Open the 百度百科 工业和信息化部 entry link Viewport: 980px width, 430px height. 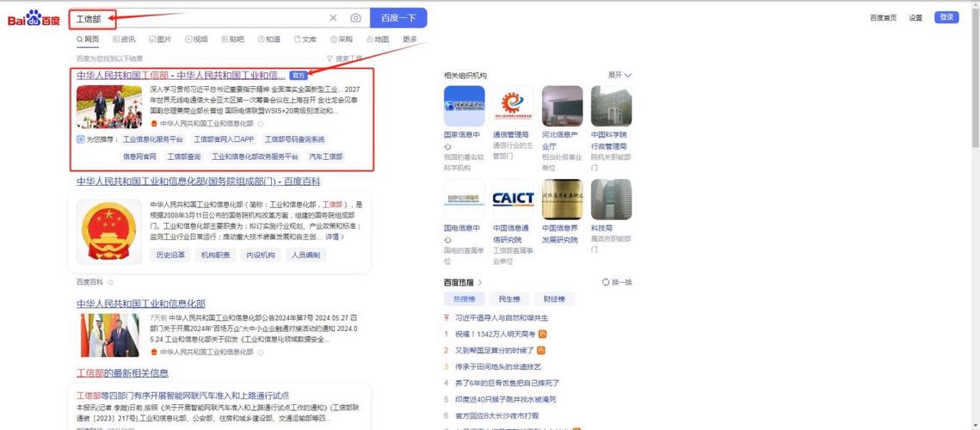[x=198, y=181]
